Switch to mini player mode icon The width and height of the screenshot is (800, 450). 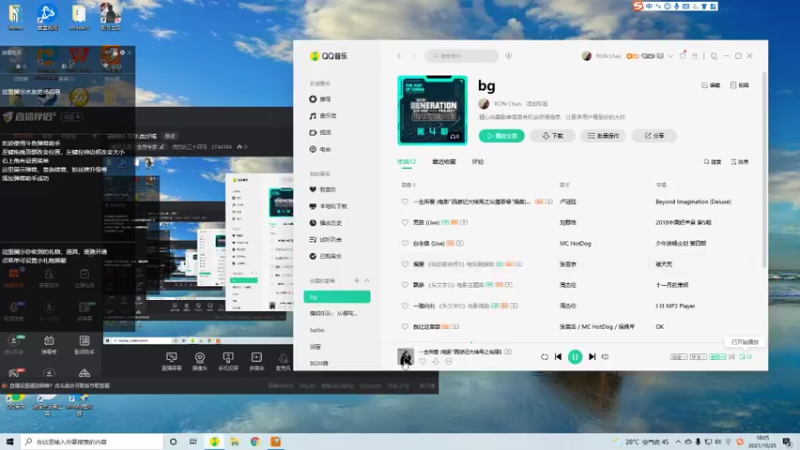tap(714, 56)
